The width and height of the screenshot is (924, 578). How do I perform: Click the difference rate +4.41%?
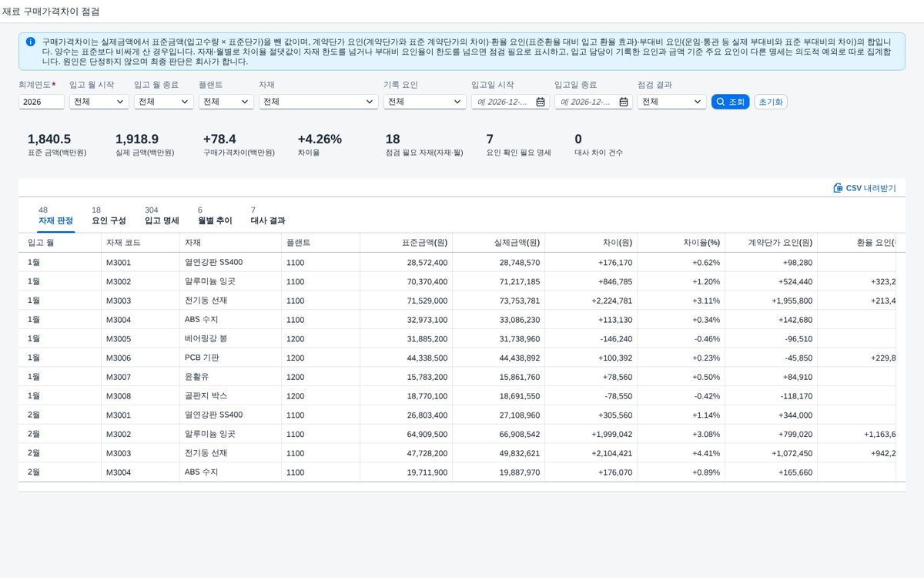coord(706,453)
